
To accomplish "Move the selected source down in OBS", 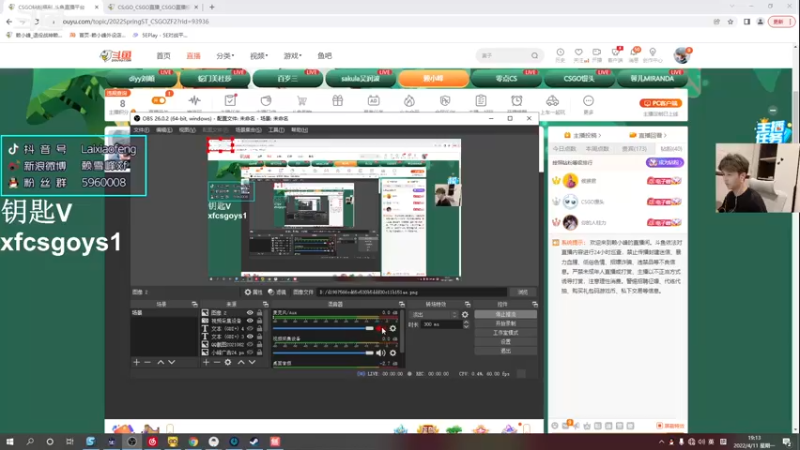I will tap(252, 362).
